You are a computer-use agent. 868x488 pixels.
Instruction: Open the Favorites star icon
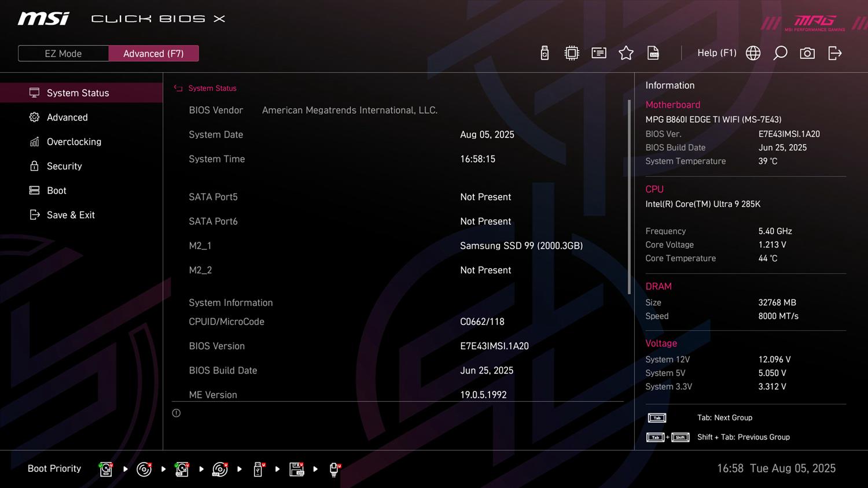[x=626, y=53]
